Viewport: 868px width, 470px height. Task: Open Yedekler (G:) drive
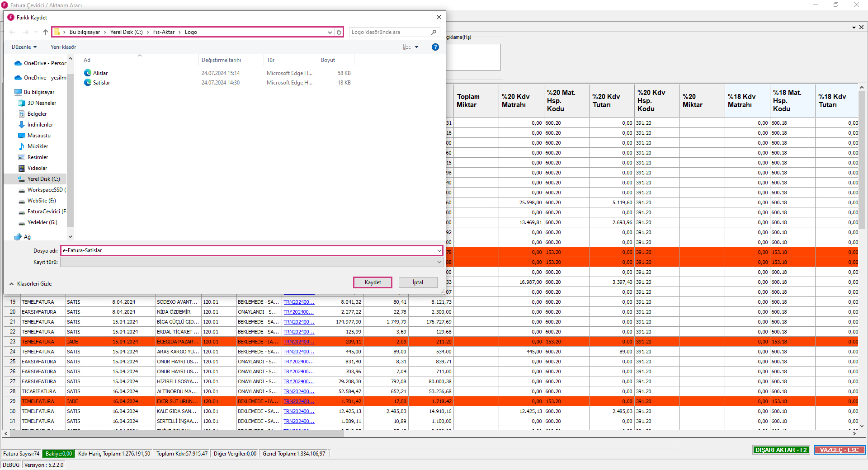click(x=42, y=222)
